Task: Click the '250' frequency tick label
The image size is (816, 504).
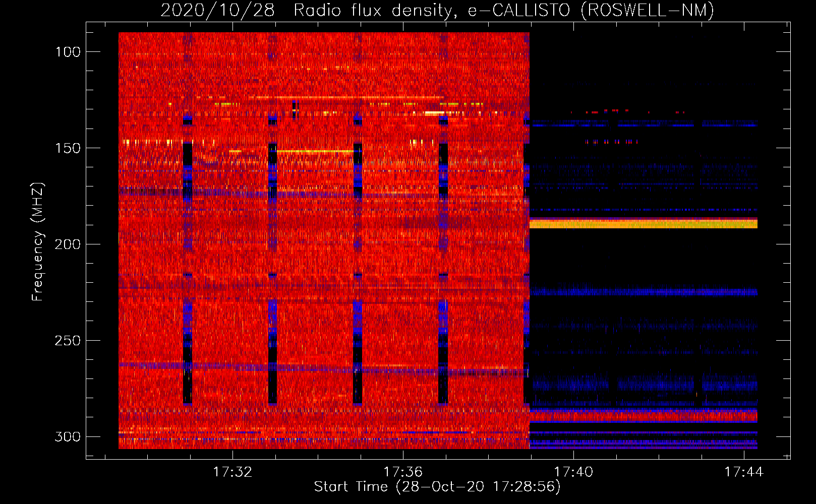Action: tap(68, 341)
